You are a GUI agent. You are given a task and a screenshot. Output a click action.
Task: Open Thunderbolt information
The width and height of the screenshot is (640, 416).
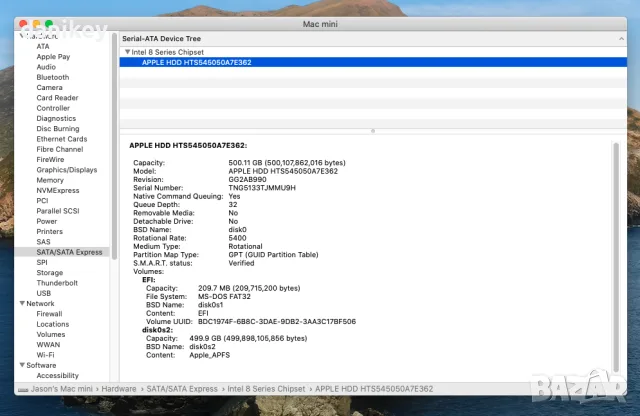point(57,283)
